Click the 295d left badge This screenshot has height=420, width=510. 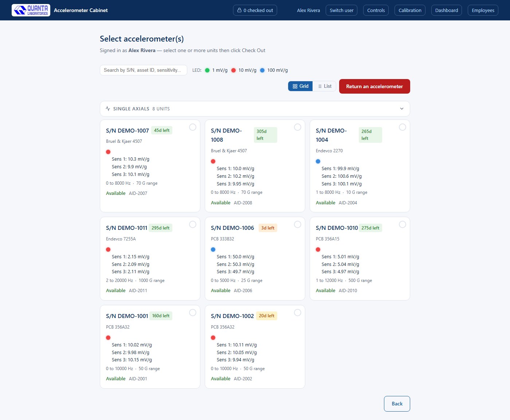point(161,228)
